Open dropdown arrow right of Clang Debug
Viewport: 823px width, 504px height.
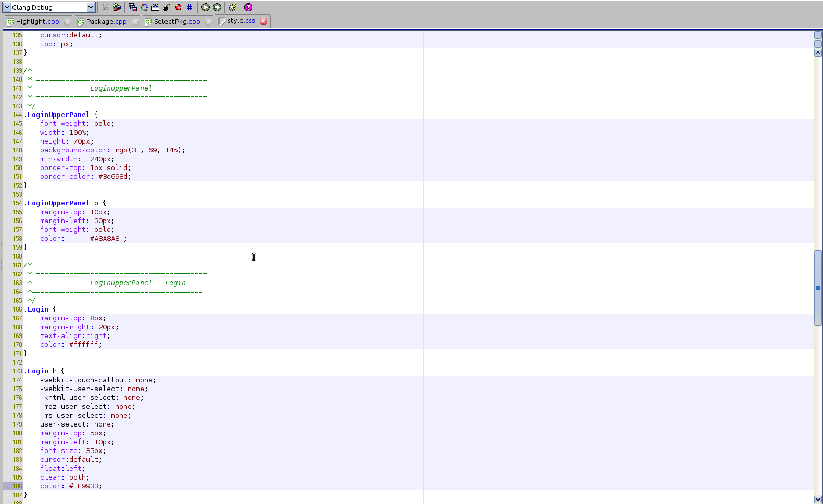(x=91, y=7)
